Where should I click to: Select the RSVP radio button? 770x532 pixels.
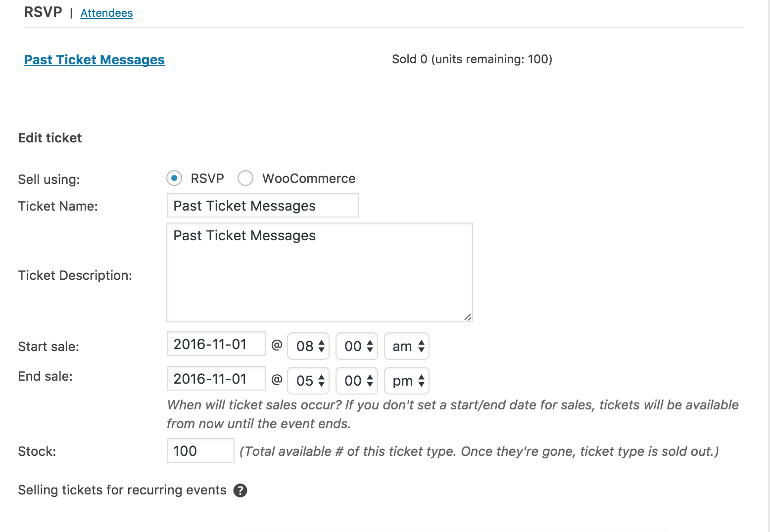click(x=174, y=178)
